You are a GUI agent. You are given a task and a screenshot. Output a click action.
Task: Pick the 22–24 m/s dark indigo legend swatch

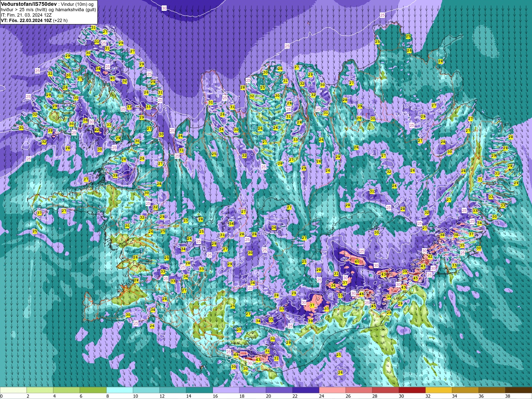pos(306,390)
